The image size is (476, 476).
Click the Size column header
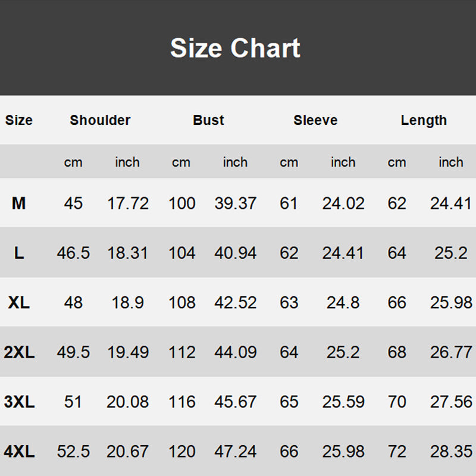tap(19, 120)
